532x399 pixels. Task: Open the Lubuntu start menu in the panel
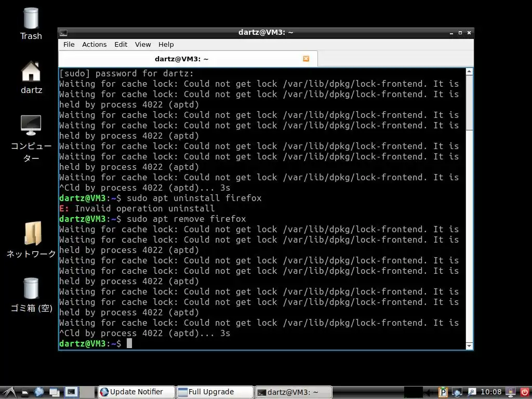pos(9,392)
